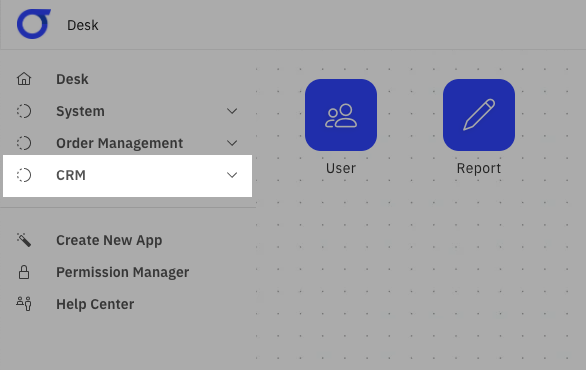
Task: Open the User app tile
Action: pyautogui.click(x=341, y=115)
